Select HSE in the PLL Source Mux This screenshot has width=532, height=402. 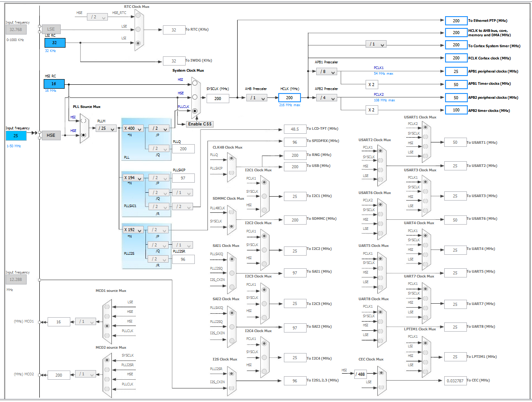tap(83, 135)
